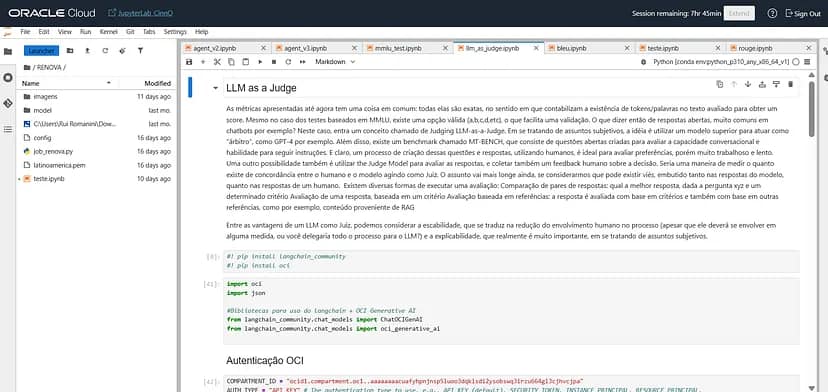Image resolution: width=828 pixels, height=392 pixels.
Task: Refresh the file browser list
Action: [x=105, y=51]
